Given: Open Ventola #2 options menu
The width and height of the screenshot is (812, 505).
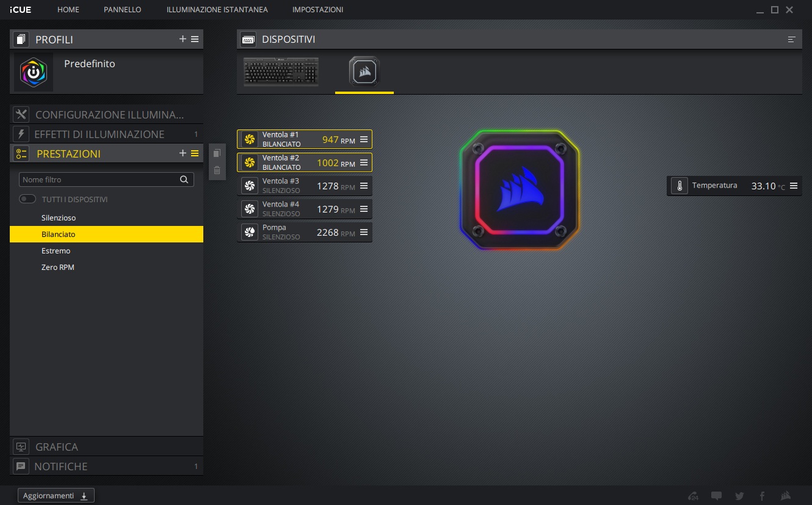Looking at the screenshot, I should coord(364,162).
